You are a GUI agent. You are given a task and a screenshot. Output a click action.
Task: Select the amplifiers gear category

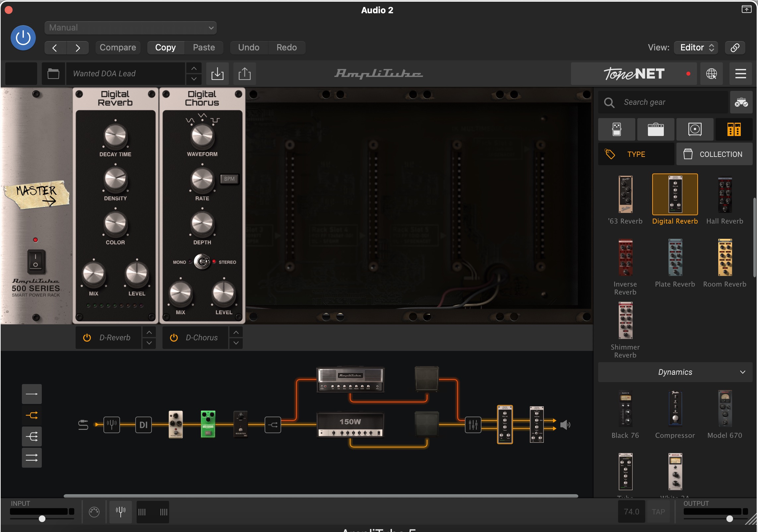[656, 129]
